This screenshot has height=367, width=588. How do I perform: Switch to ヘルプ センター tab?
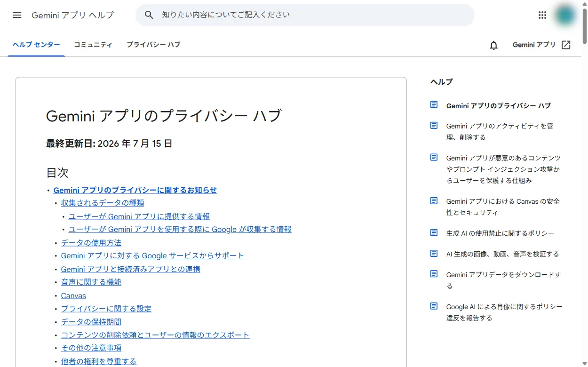[36, 45]
